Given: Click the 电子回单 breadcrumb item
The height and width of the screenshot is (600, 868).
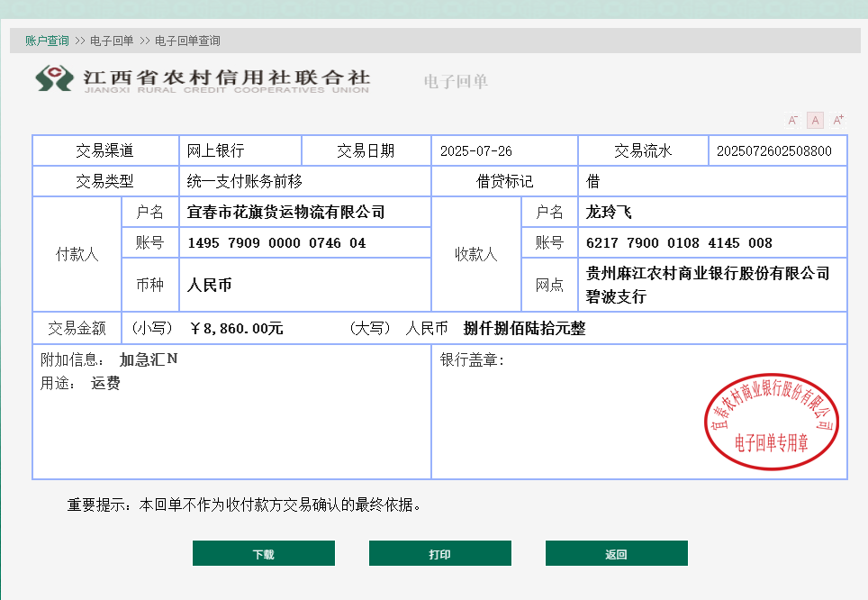Looking at the screenshot, I should [112, 41].
